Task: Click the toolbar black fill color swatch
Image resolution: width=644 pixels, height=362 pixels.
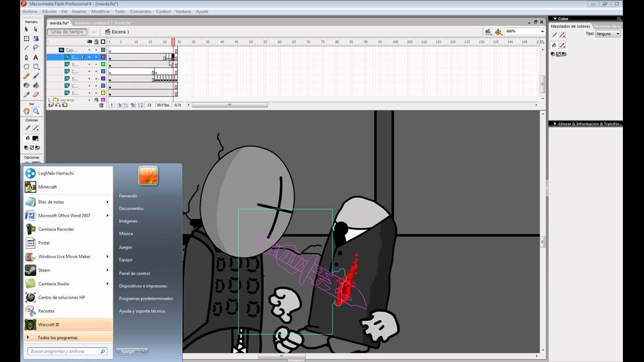Action: point(36,138)
